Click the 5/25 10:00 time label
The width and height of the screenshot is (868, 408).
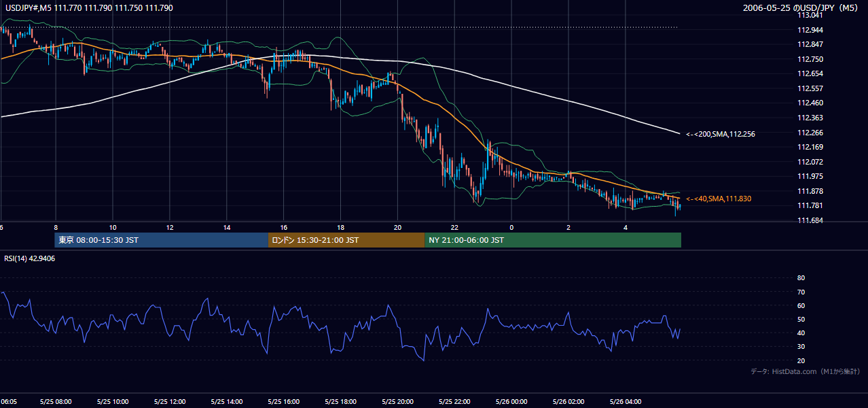113,401
